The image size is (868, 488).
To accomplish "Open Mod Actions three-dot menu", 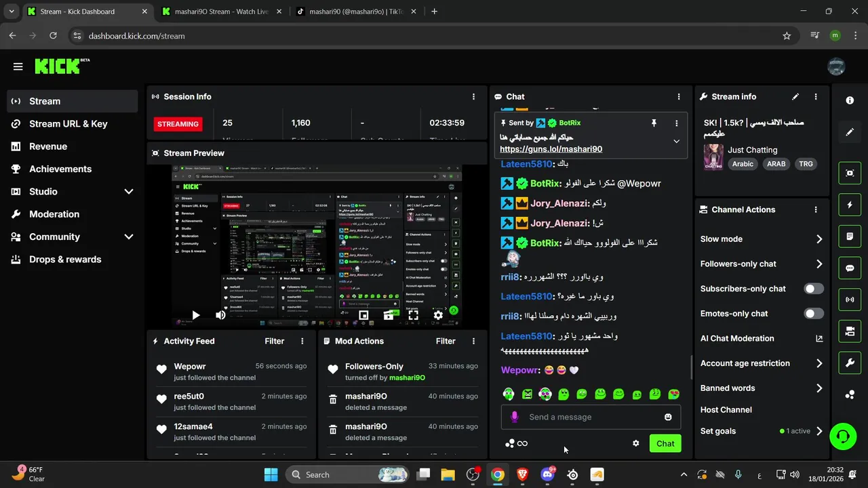I will 473,342.
